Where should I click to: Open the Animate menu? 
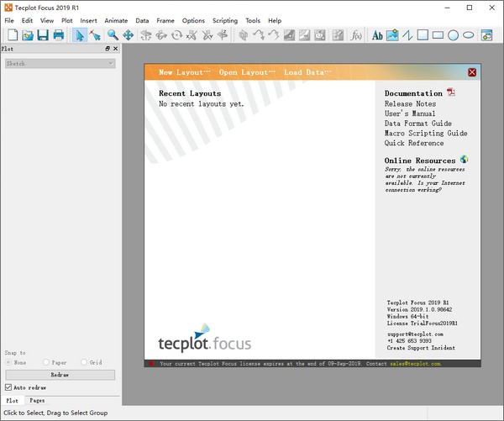click(x=116, y=20)
